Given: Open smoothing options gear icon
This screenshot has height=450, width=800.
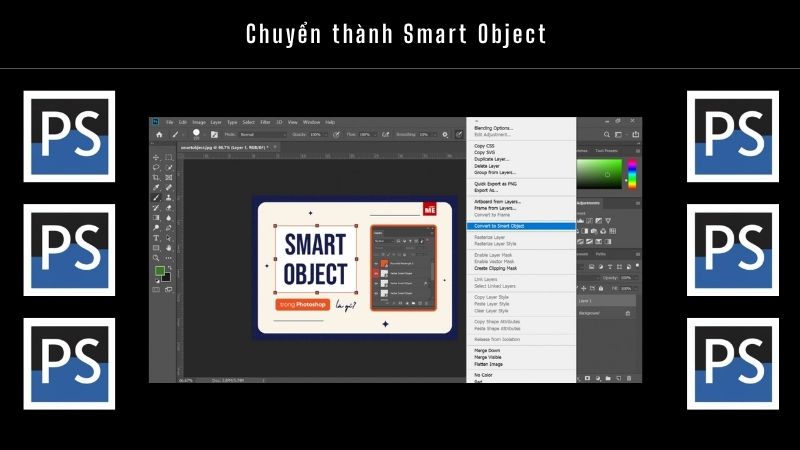Looking at the screenshot, I should pyautogui.click(x=445, y=135).
